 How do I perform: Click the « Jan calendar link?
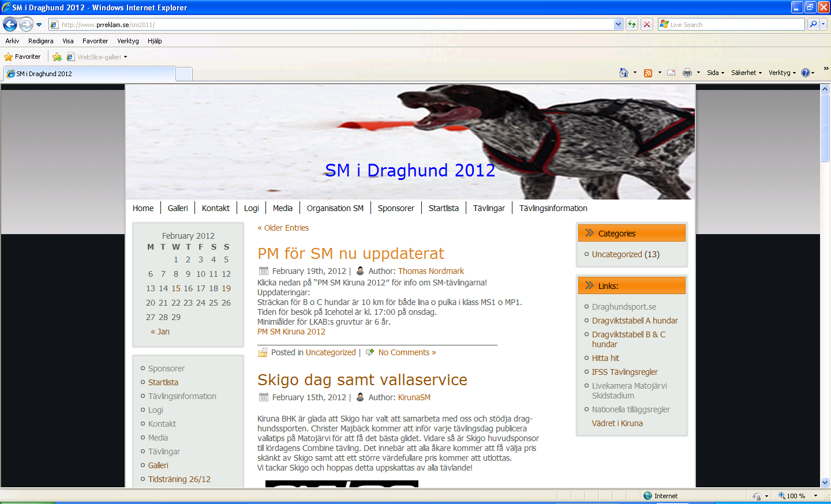pos(160,332)
